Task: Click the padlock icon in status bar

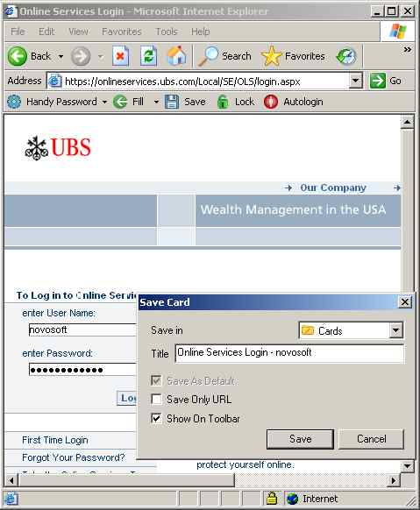Action: pos(272,498)
